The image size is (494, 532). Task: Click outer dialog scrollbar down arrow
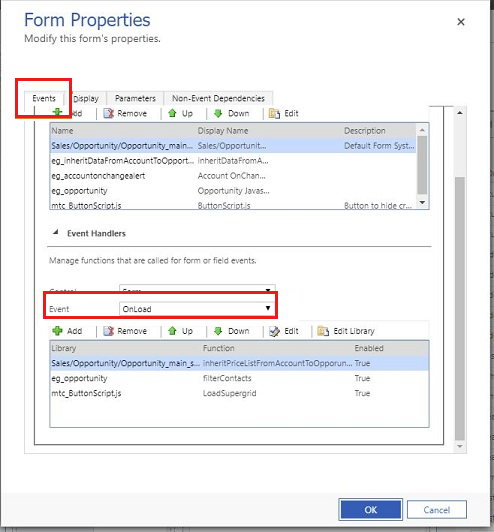click(x=460, y=446)
